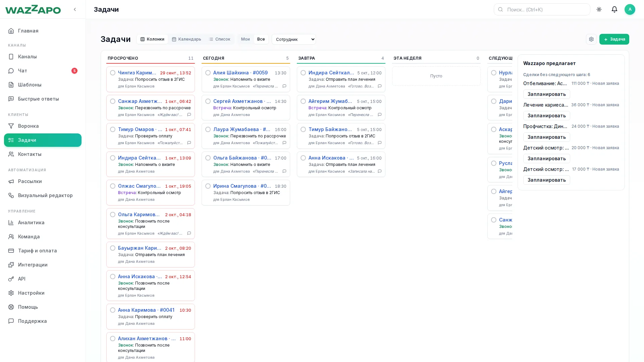644x362 pixels.
Task: Open comment icon on Алия Шайхина task
Action: click(x=284, y=86)
